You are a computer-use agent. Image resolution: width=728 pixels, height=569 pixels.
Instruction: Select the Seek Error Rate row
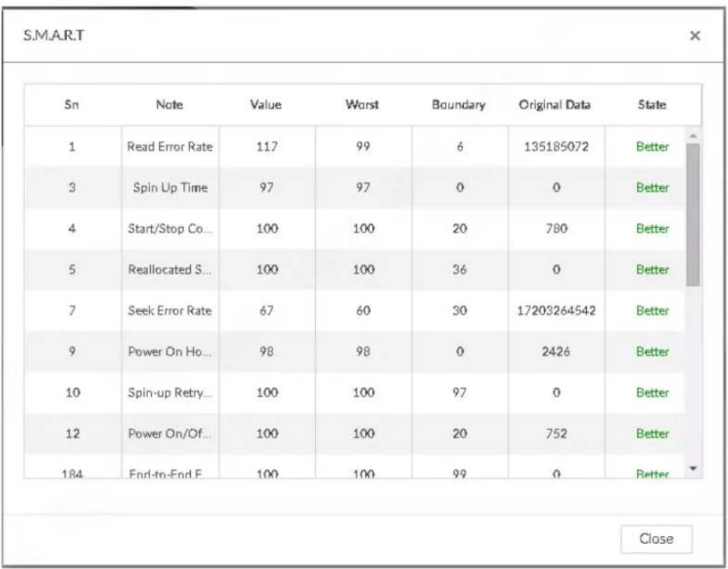[355, 311]
